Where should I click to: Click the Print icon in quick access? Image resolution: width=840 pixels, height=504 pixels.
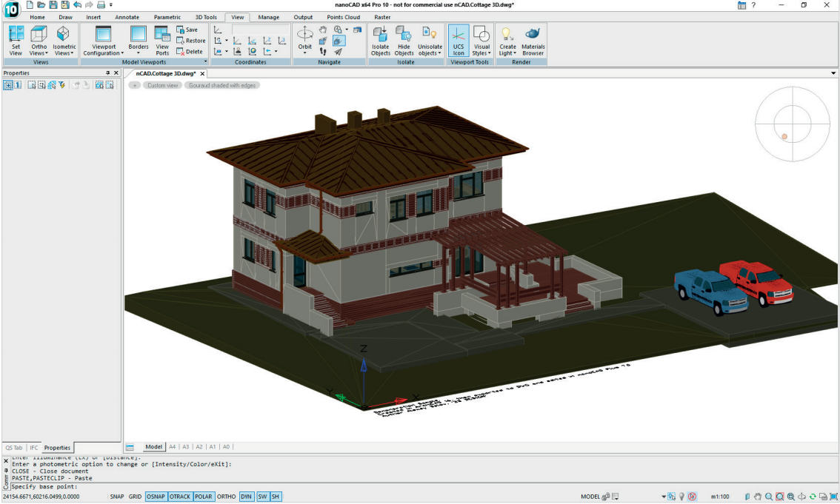(x=101, y=5)
